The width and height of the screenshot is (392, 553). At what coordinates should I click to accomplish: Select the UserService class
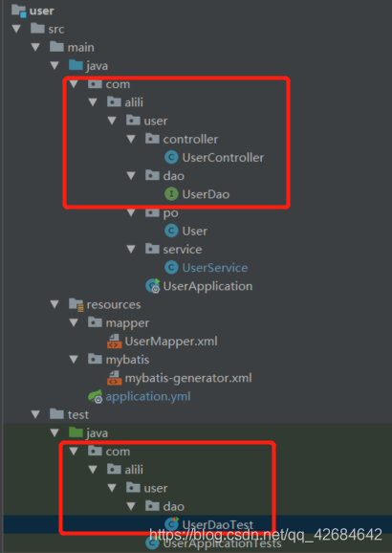[215, 268]
